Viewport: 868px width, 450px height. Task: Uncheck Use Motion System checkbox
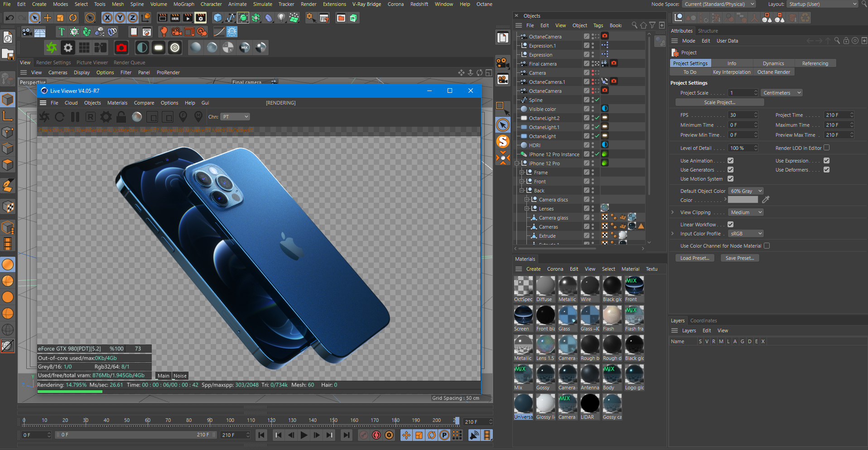[x=731, y=179]
